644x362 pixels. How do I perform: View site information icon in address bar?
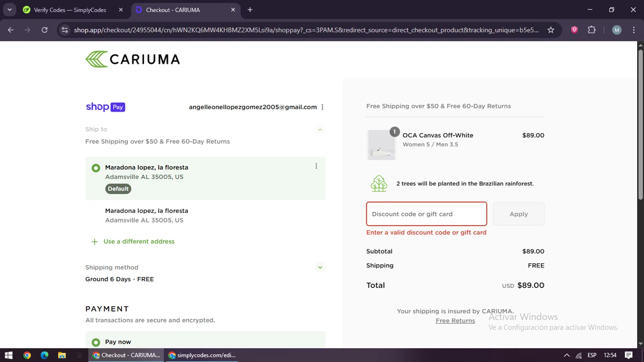pyautogui.click(x=65, y=30)
